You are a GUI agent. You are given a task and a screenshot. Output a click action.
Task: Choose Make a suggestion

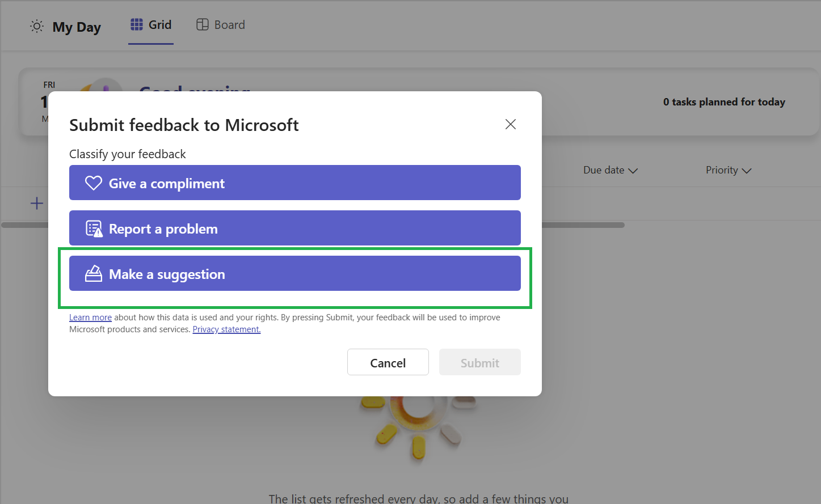295,273
